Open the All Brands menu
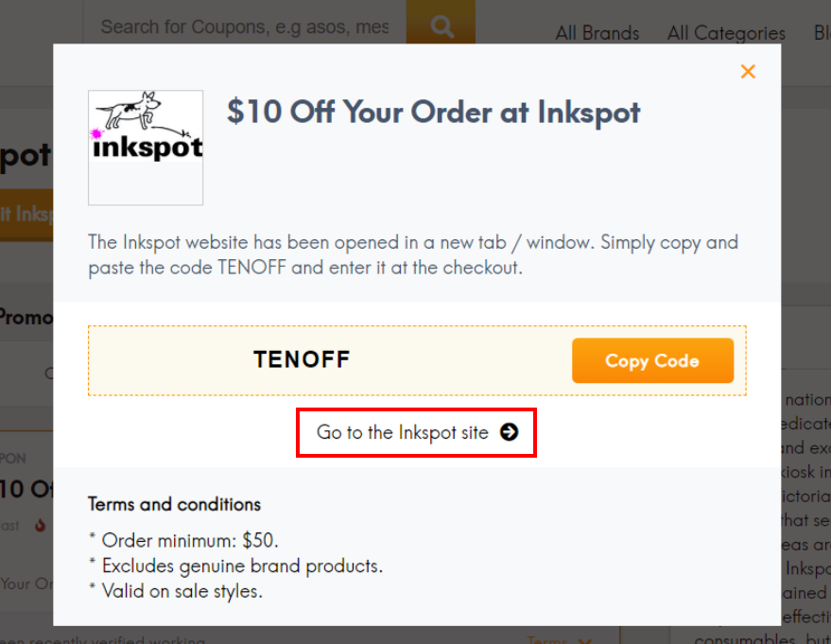The image size is (831, 644). point(597,32)
